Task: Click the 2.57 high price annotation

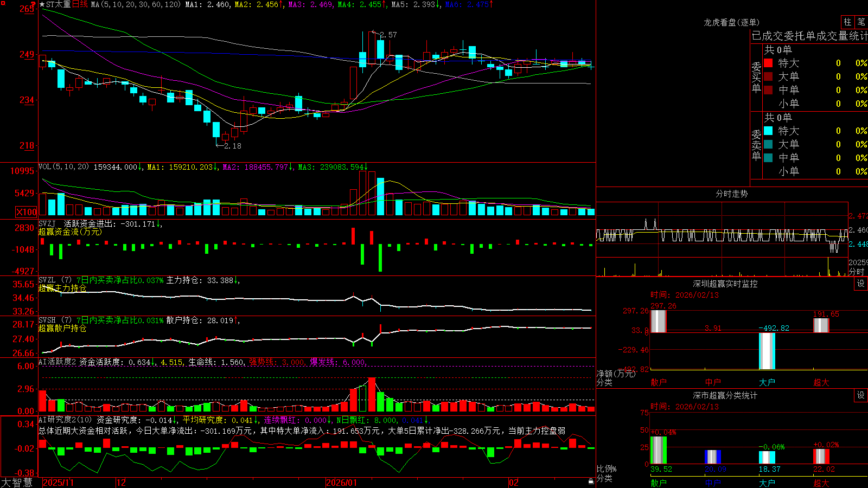Action: pyautogui.click(x=388, y=35)
